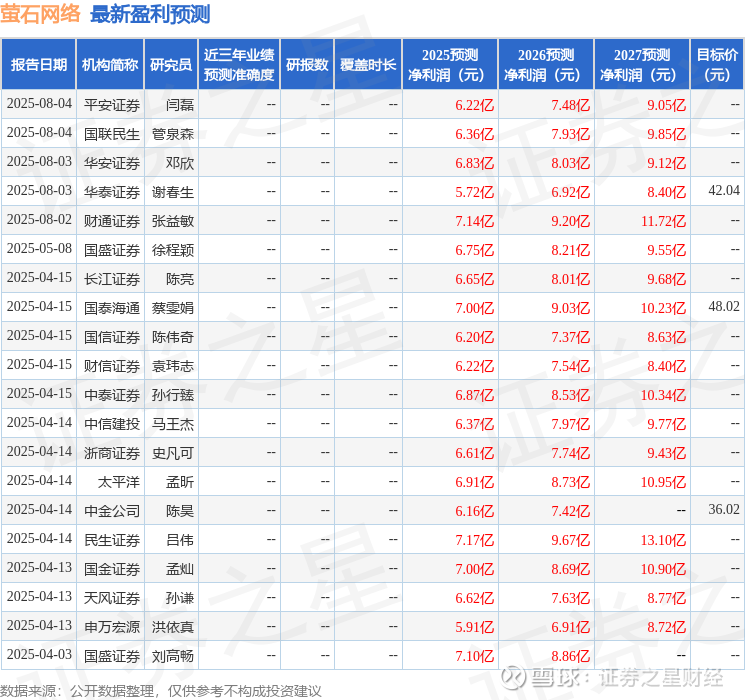
Task: Click the 10.23亿 2027 forecast value
Action: (x=663, y=308)
